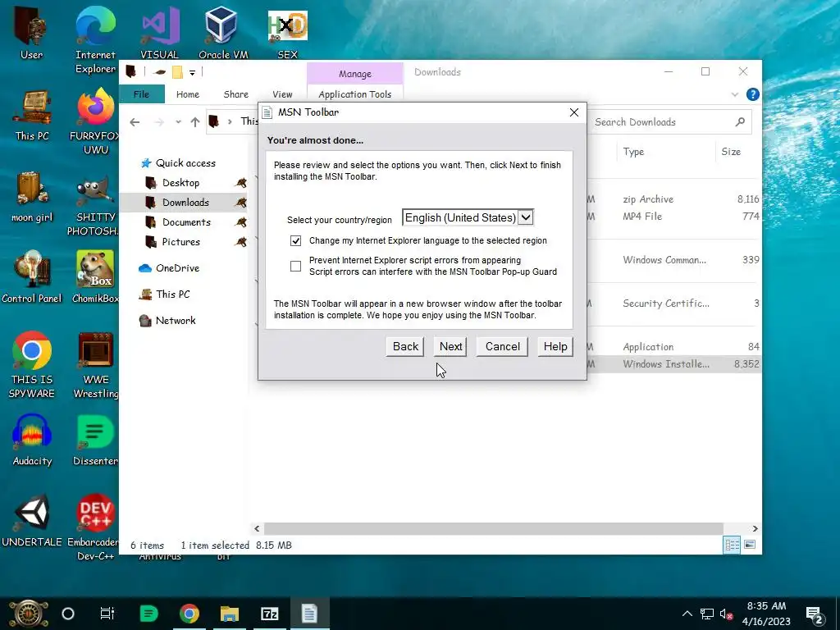The height and width of the screenshot is (630, 840).
Task: Open Embarcadero Dev-C++ desktop shortcut
Action: click(94, 527)
